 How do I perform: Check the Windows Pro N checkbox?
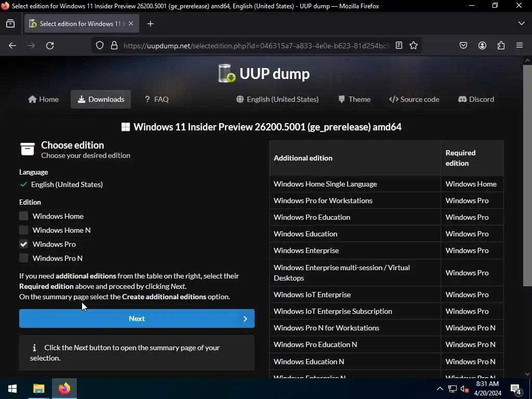(23, 258)
